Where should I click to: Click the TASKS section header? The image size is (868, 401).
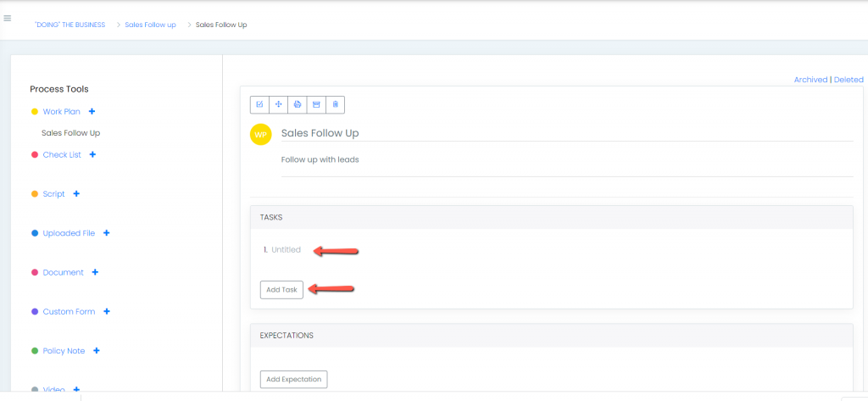click(x=551, y=218)
